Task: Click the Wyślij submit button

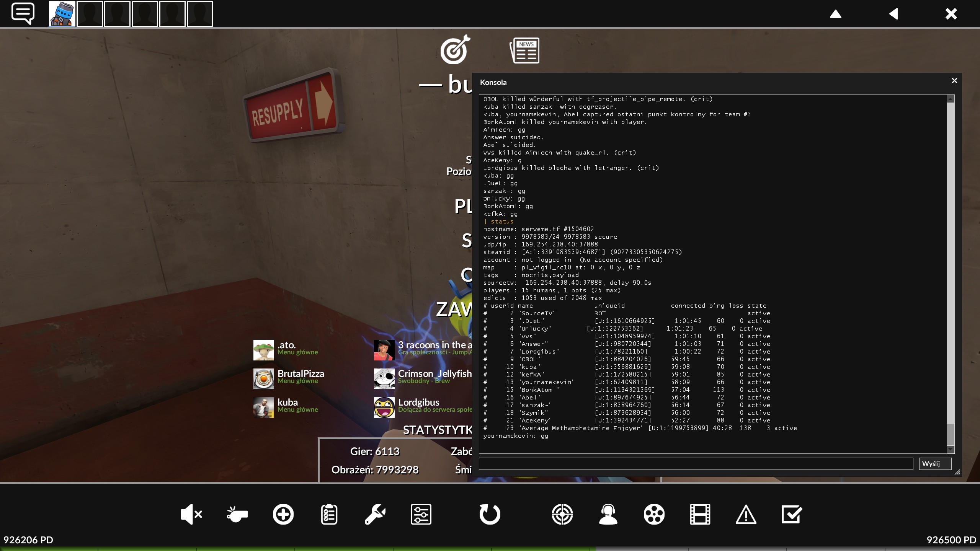Action: coord(934,464)
